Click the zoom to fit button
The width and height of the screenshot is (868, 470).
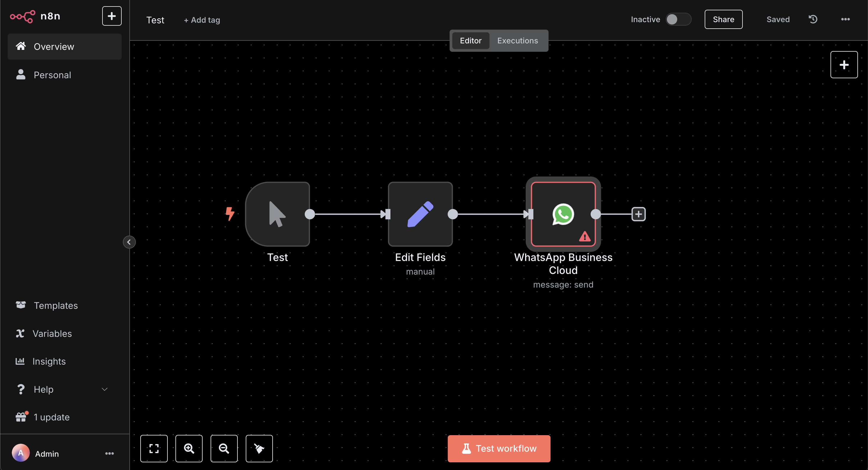[154, 448]
